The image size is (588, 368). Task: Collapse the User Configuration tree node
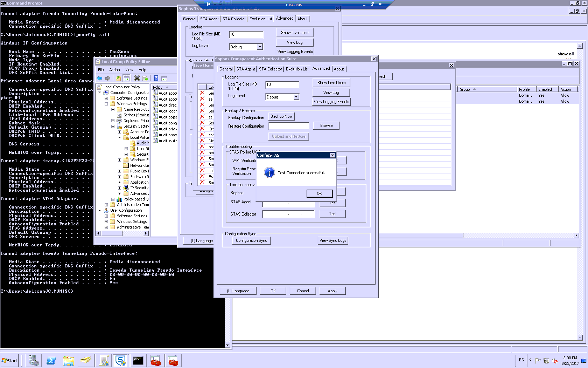pos(100,210)
